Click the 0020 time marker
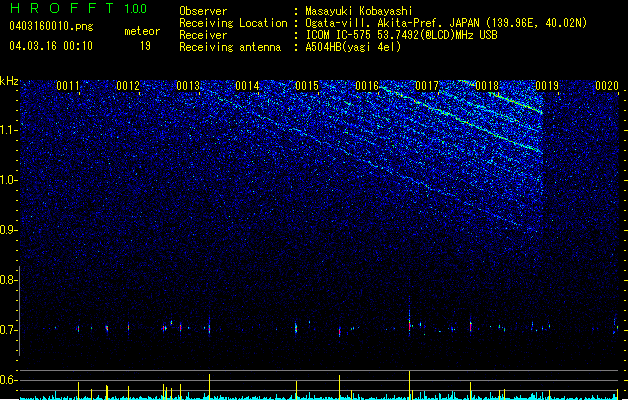This screenshot has width=629, height=400. [607, 86]
